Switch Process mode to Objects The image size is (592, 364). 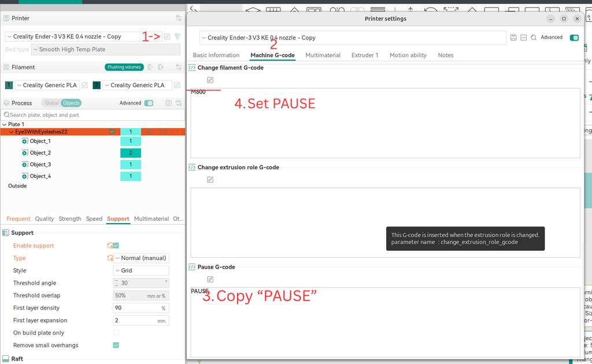point(71,103)
